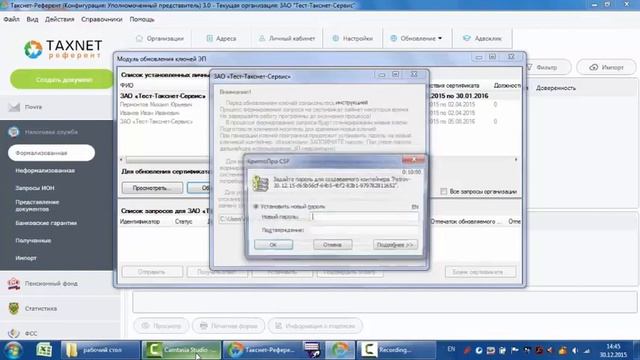Click right arrow of the certificate list scrollbar
The width and height of the screenshot is (640, 360).
pyautogui.click(x=516, y=160)
